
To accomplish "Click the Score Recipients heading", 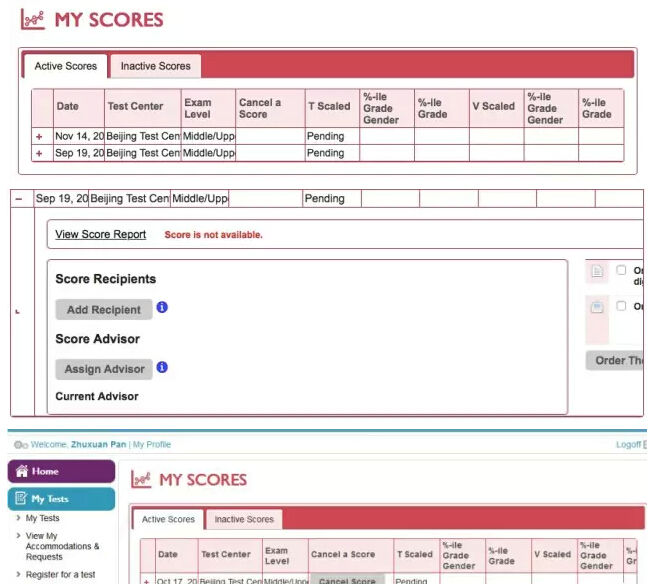I will click(x=105, y=279).
